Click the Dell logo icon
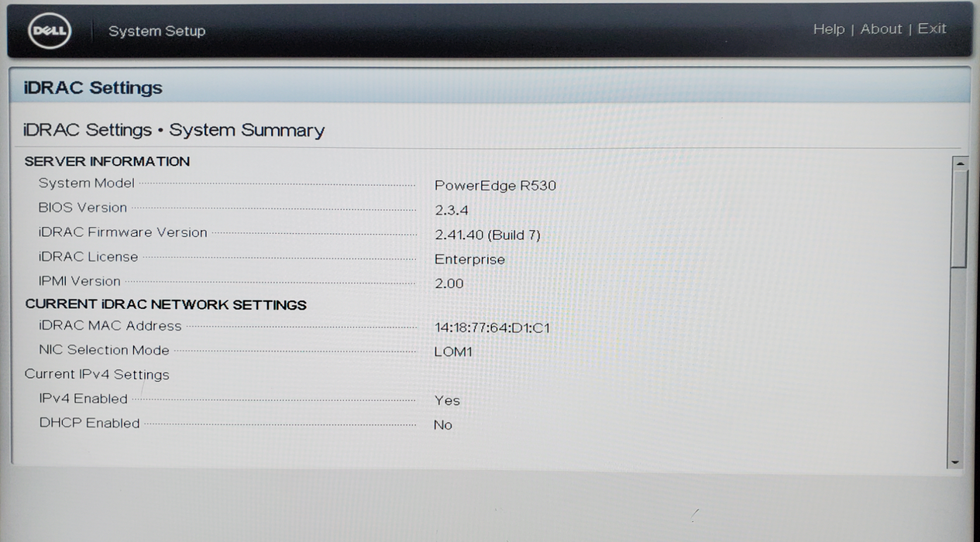The height and width of the screenshot is (542, 980). pos(50,32)
